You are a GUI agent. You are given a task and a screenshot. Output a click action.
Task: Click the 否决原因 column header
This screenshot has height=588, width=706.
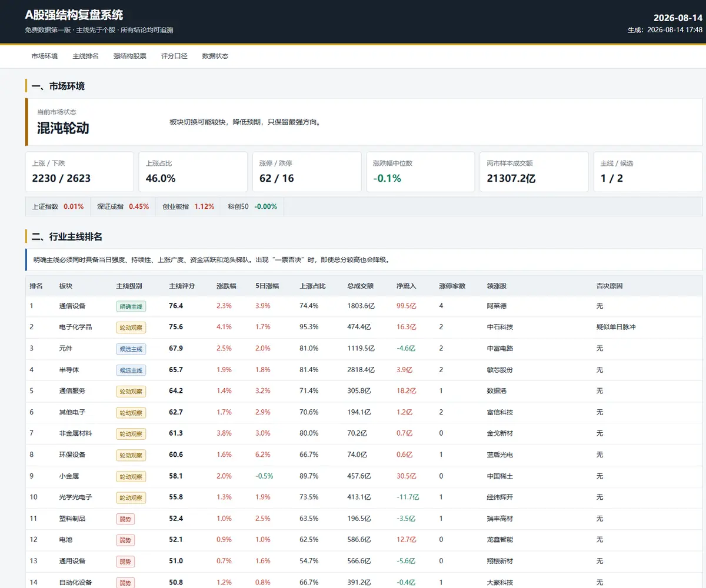pyautogui.click(x=610, y=286)
